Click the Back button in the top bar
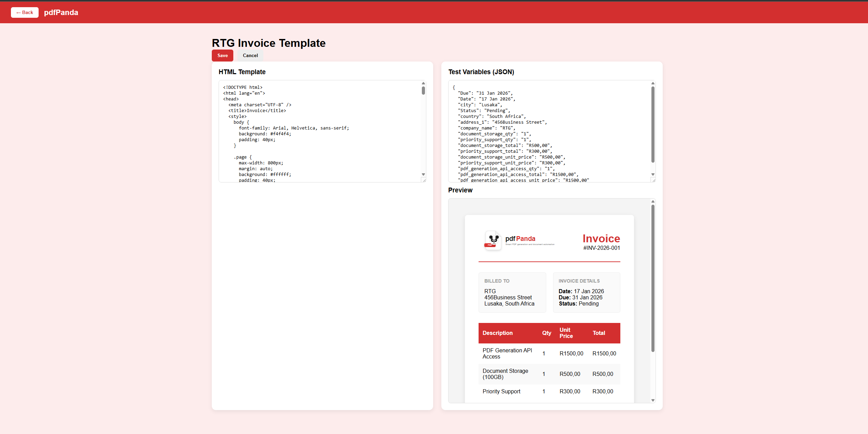The image size is (868, 434). tap(25, 12)
